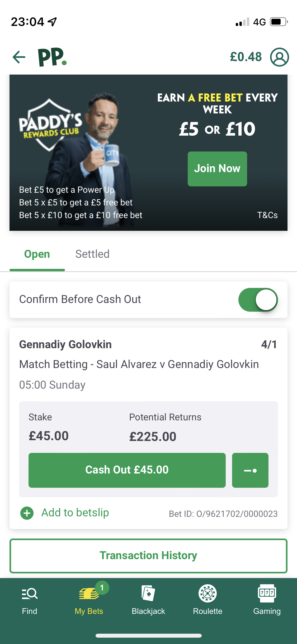This screenshot has height=644, width=297.
Task: Toggle Confirm Before Cash Out switch
Action: pos(258,300)
